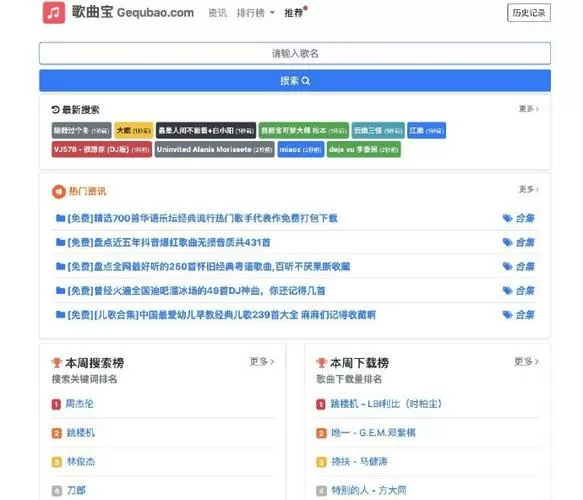Open 近五年抖音爆红歌曲431首 article
Viewport: 583px width, 500px height.
[x=169, y=243]
